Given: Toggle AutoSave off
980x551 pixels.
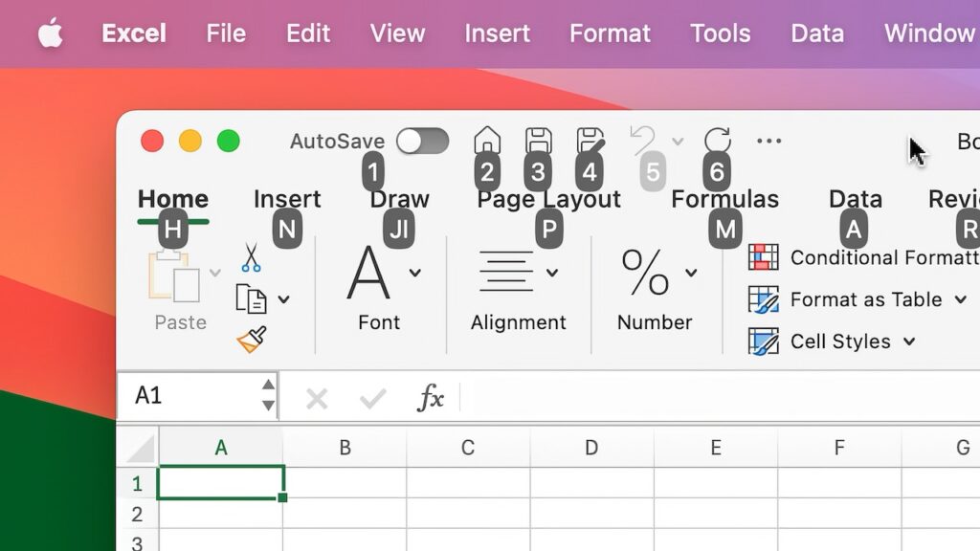Looking at the screenshot, I should (x=422, y=140).
